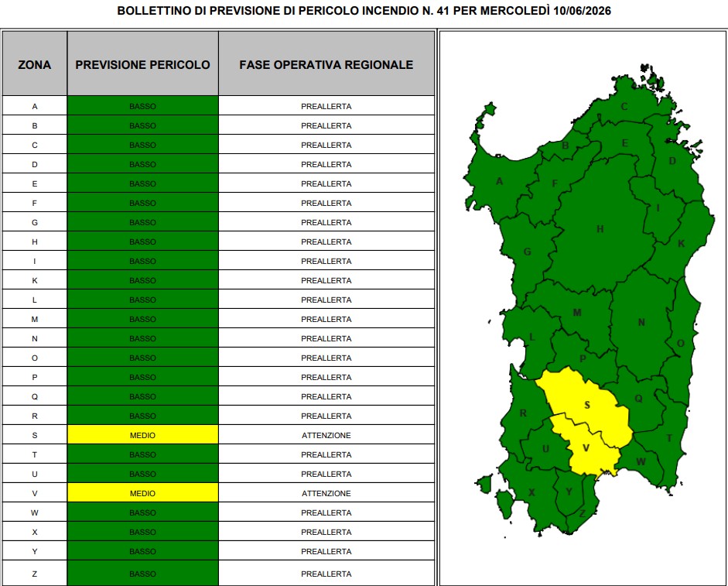Click ATTENZIONE in the zone S row
This screenshot has width=728, height=586.
(x=326, y=435)
